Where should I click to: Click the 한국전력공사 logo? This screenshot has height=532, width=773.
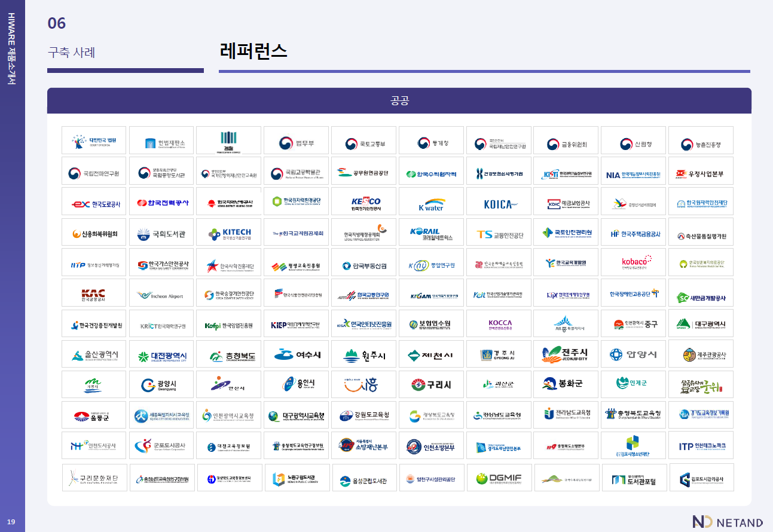pyautogui.click(x=161, y=201)
